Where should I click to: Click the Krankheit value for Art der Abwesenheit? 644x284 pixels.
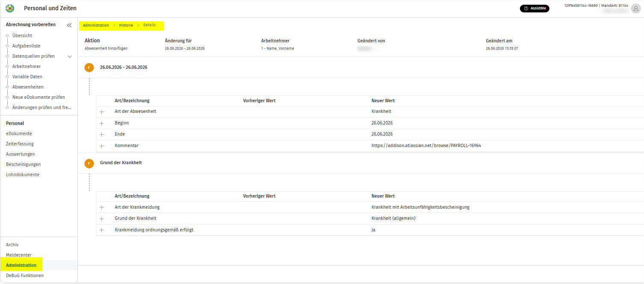(381, 111)
